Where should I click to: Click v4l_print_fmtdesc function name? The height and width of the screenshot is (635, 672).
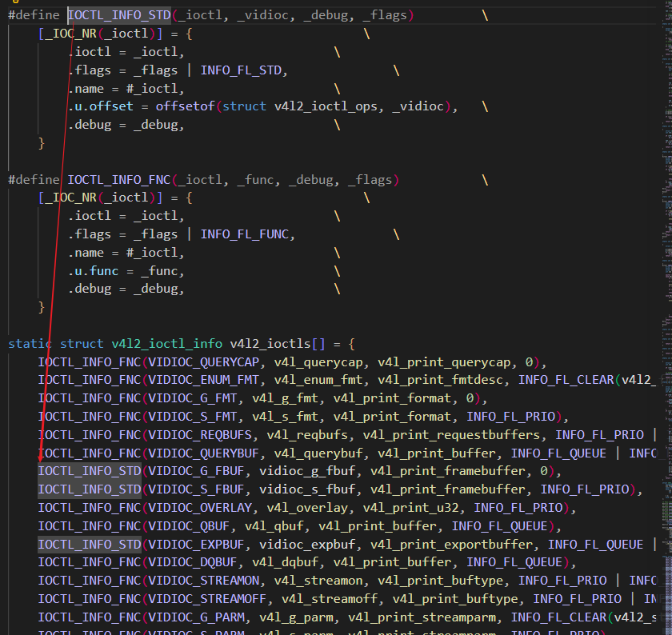coord(440,380)
